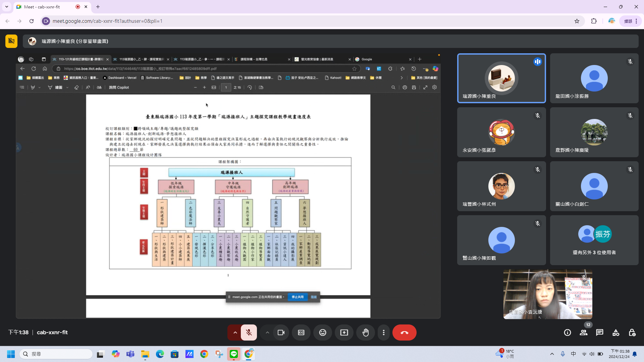The image size is (644, 362).
Task: Open 繪圖 dropdown in shared PDF toolbar
Action: 67,87
